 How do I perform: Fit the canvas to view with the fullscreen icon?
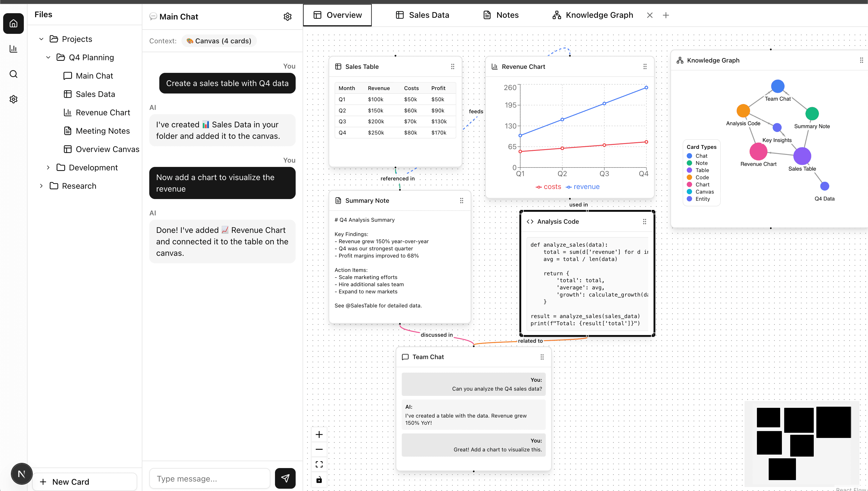point(319,464)
